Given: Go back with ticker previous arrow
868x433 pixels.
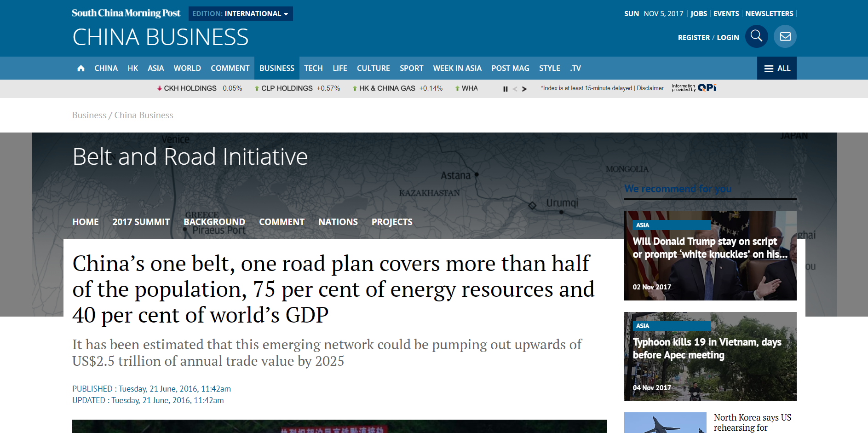Looking at the screenshot, I should pos(515,89).
